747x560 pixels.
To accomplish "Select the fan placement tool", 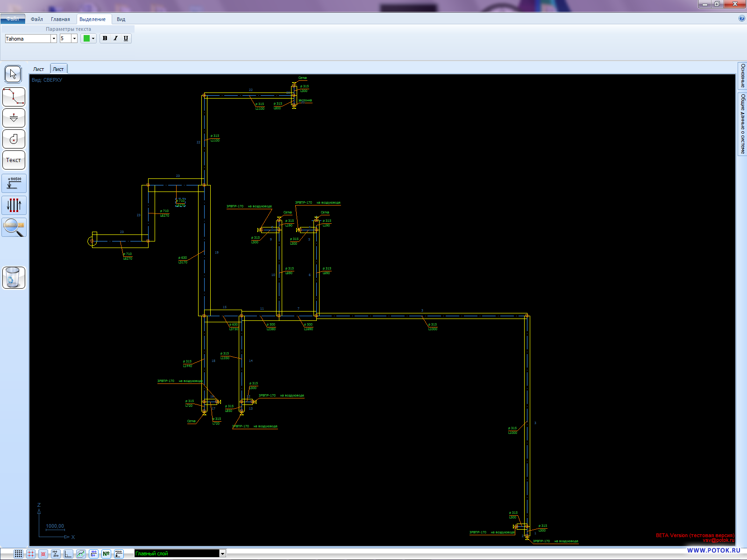I will point(14,139).
